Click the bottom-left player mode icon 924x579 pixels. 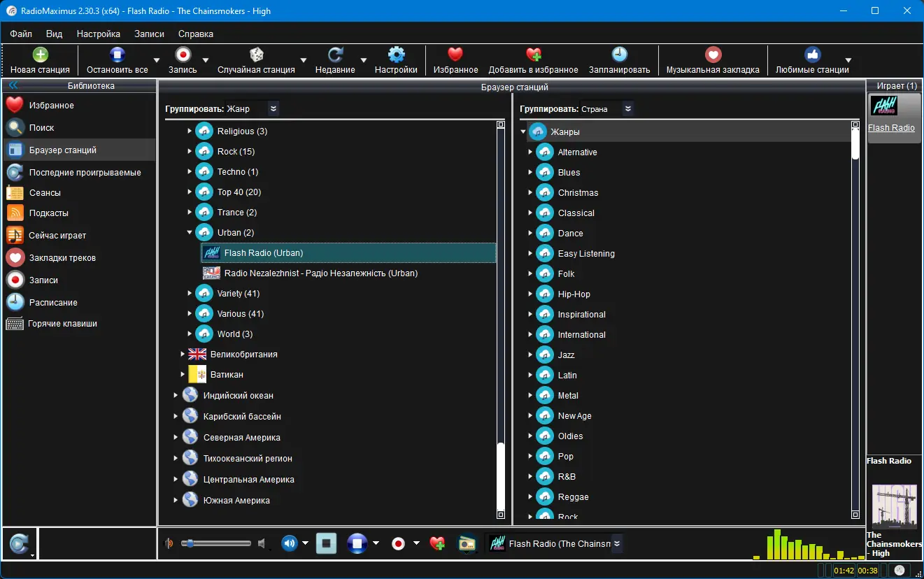(19, 543)
